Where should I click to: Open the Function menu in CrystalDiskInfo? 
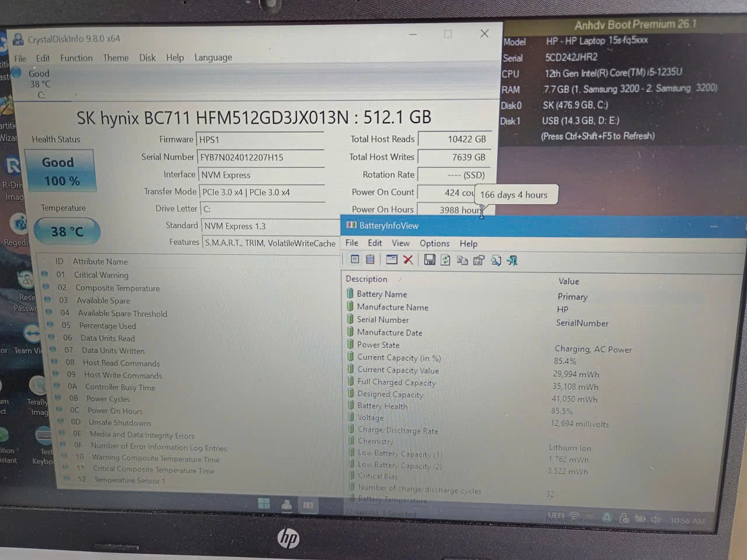76,58
